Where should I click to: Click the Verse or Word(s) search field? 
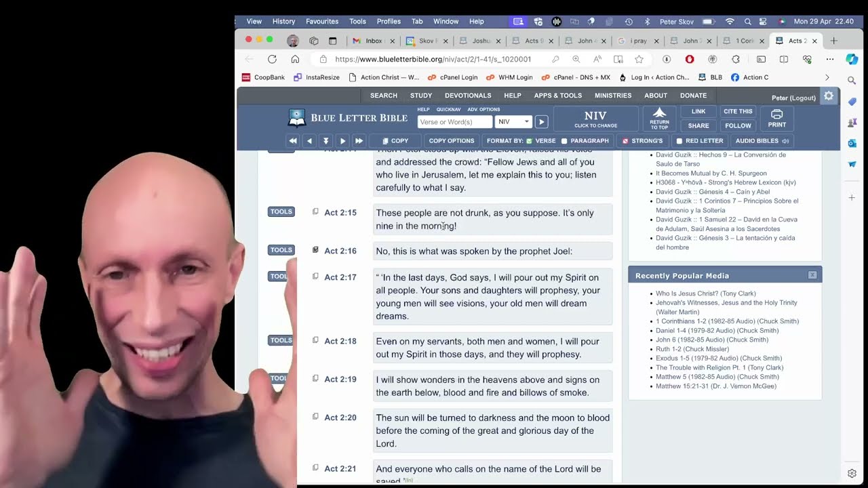pyautogui.click(x=454, y=122)
